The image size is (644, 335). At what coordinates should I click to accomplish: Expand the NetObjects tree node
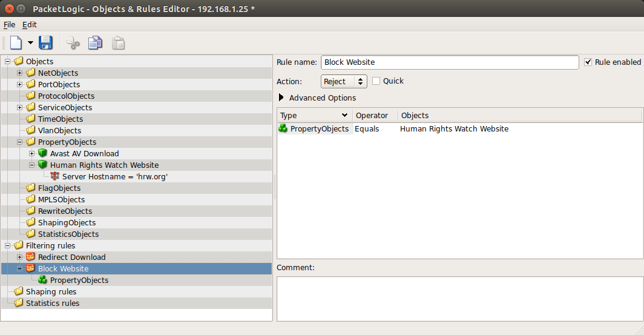pos(20,73)
